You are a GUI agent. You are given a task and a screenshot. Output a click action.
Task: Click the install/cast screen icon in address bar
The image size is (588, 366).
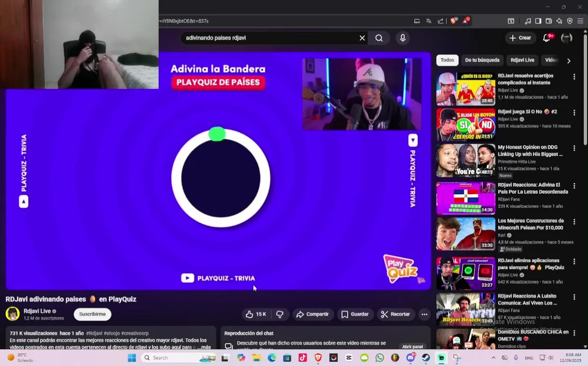pos(417,21)
